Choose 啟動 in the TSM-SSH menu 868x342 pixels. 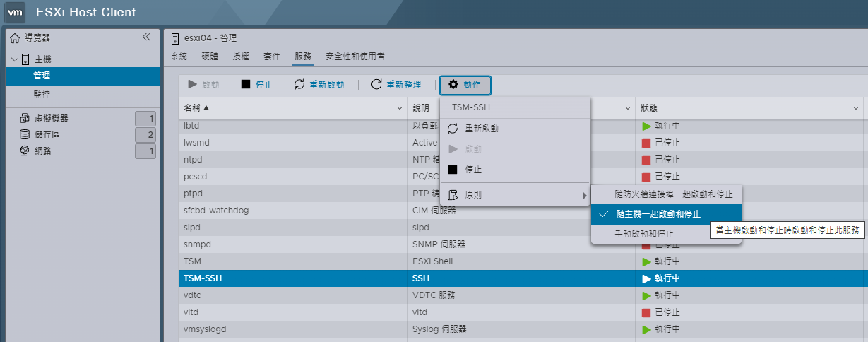click(515, 149)
